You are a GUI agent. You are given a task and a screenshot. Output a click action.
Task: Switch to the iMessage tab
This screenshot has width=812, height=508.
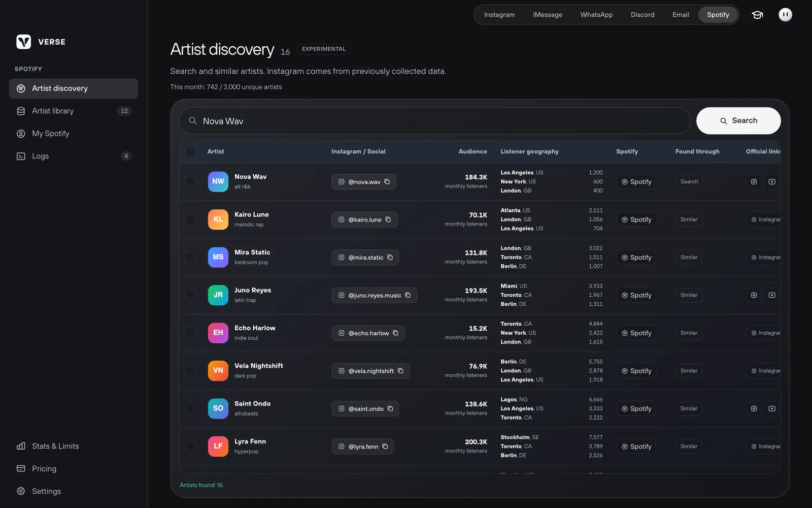coord(548,15)
